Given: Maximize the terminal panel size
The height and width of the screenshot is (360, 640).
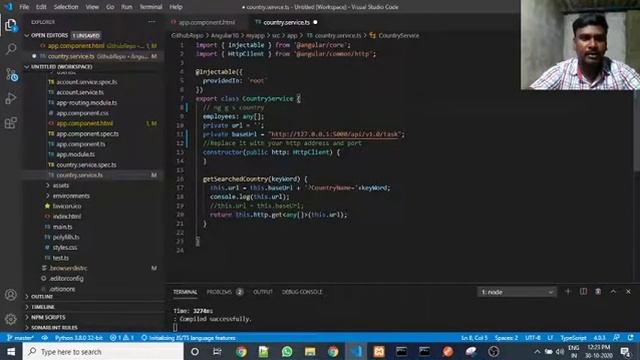Looking at the screenshot, I should 613,291.
